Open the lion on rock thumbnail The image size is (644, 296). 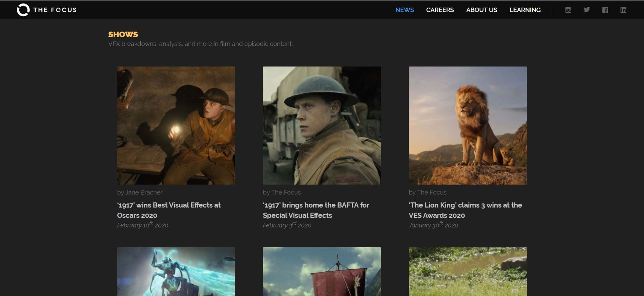(468, 126)
